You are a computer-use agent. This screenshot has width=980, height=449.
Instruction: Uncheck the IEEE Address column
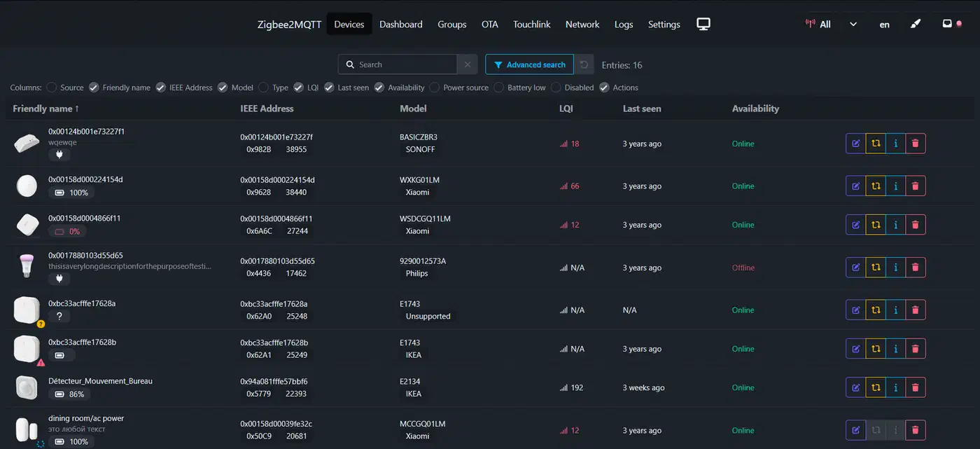click(161, 88)
